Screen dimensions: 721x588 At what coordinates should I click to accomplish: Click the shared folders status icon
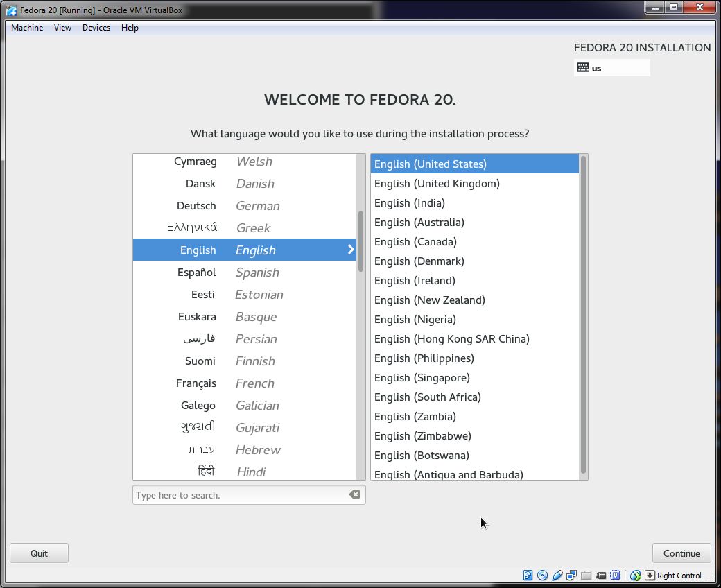pos(586,575)
